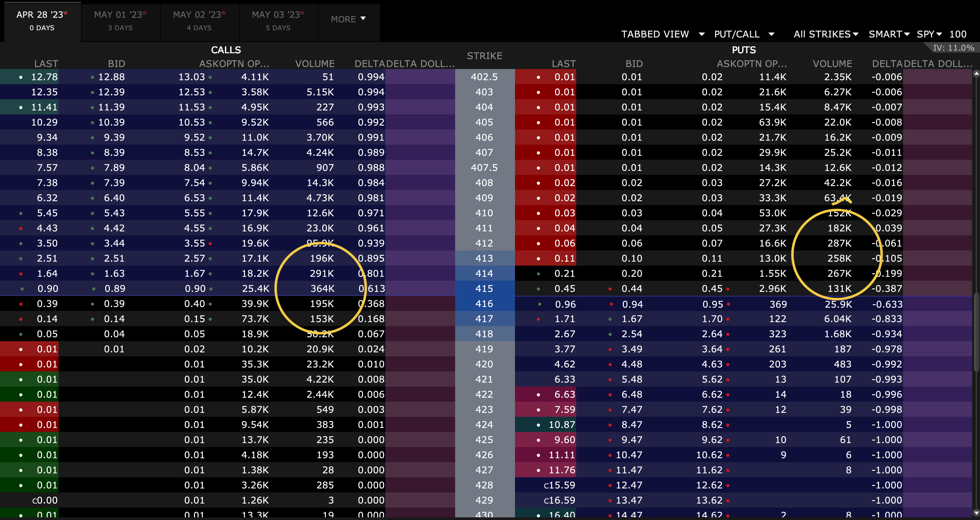Click the calls VOLUME column header
This screenshot has height=520, width=980.
point(315,63)
